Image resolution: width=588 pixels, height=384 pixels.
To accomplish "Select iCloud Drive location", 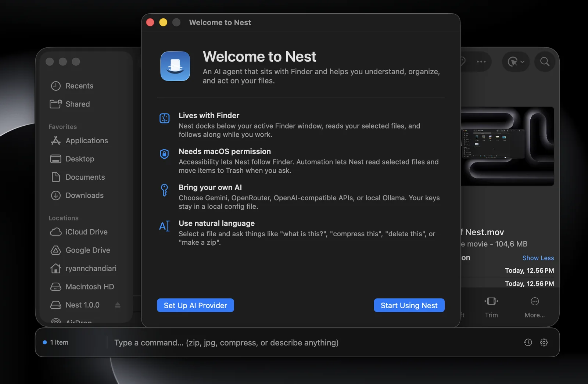I will [x=79, y=232].
